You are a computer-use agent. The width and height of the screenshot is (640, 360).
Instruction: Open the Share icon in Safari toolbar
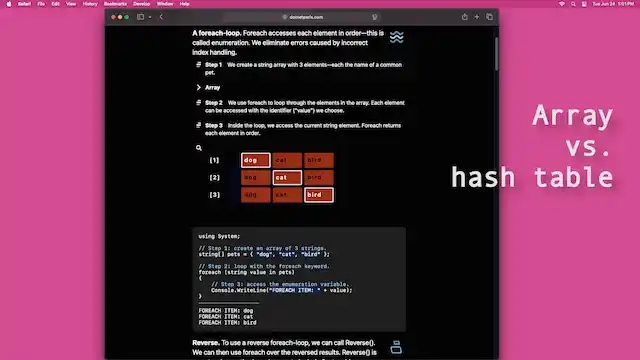[464, 17]
